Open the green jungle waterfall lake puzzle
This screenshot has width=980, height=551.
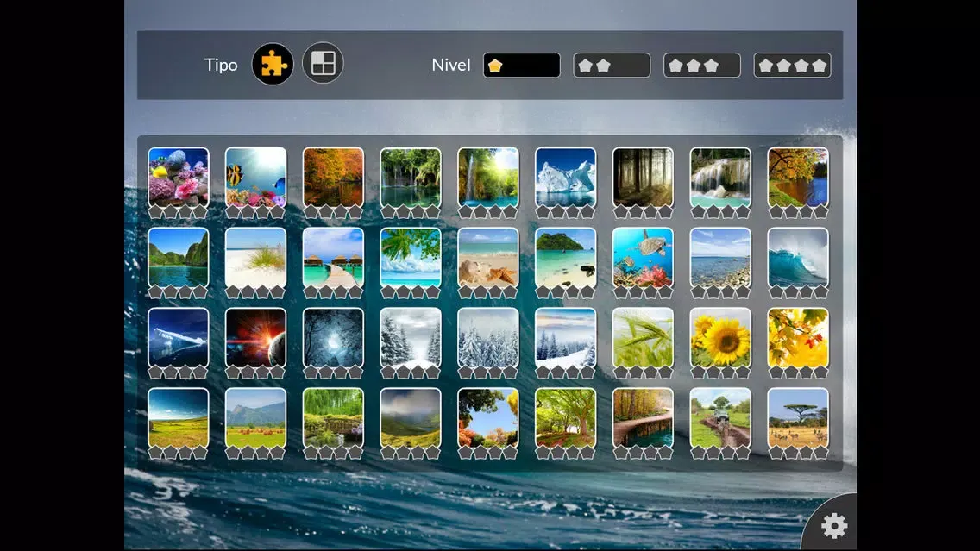tap(411, 178)
